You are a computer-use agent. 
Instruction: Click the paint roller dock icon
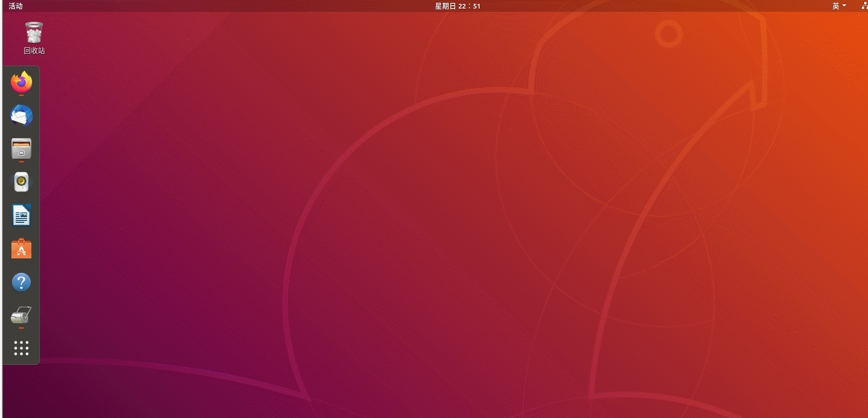pos(21,315)
